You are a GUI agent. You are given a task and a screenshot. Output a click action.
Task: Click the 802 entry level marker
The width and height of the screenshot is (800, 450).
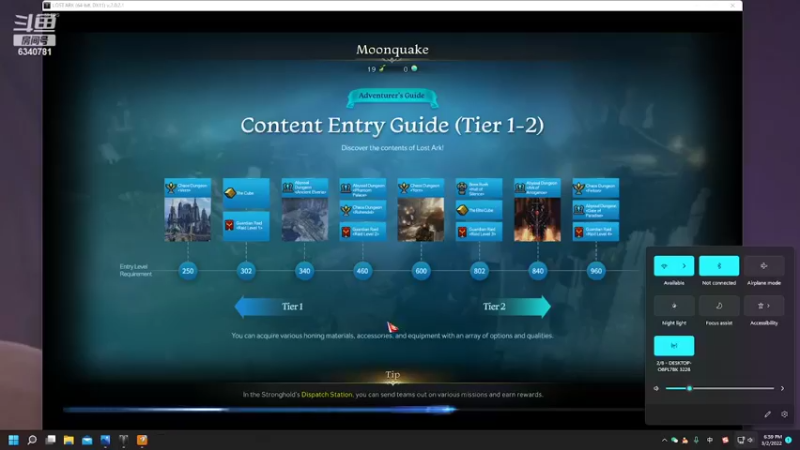click(479, 271)
